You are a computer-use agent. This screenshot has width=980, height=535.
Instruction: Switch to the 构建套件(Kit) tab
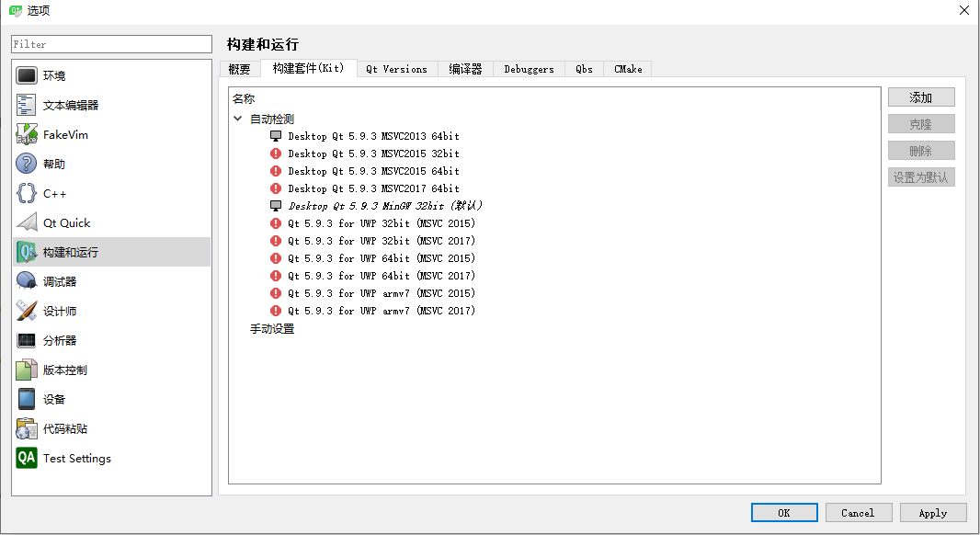[x=308, y=68]
